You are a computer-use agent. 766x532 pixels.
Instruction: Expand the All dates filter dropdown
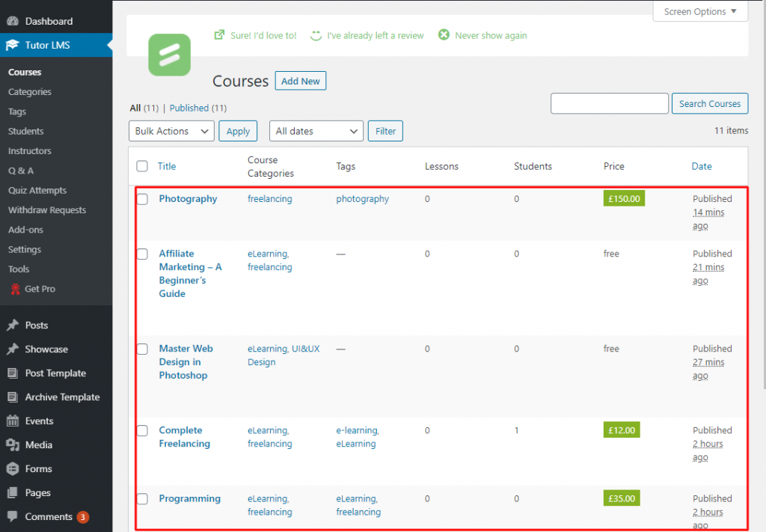(x=316, y=131)
